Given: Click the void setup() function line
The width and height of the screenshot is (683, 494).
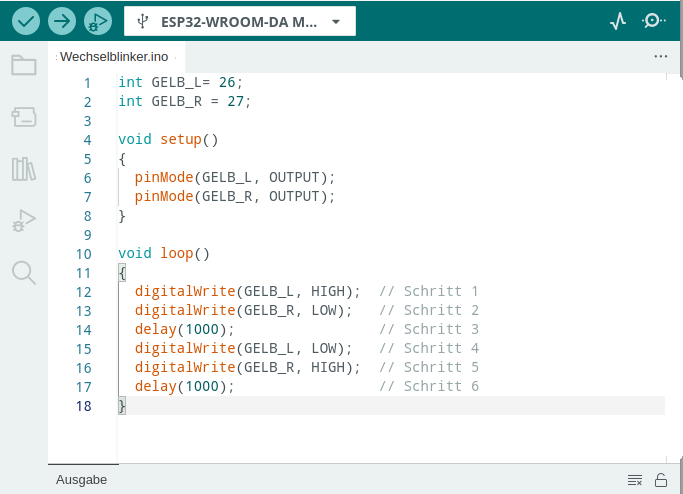Looking at the screenshot, I should coord(168,140).
